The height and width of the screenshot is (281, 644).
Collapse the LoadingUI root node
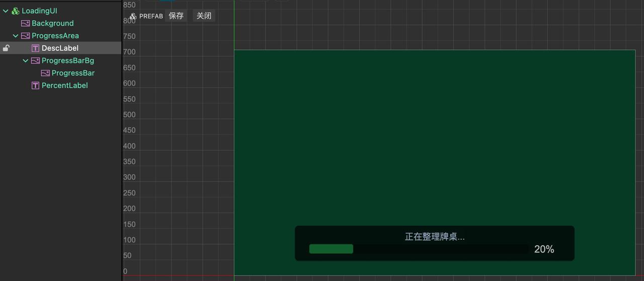[x=6, y=11]
